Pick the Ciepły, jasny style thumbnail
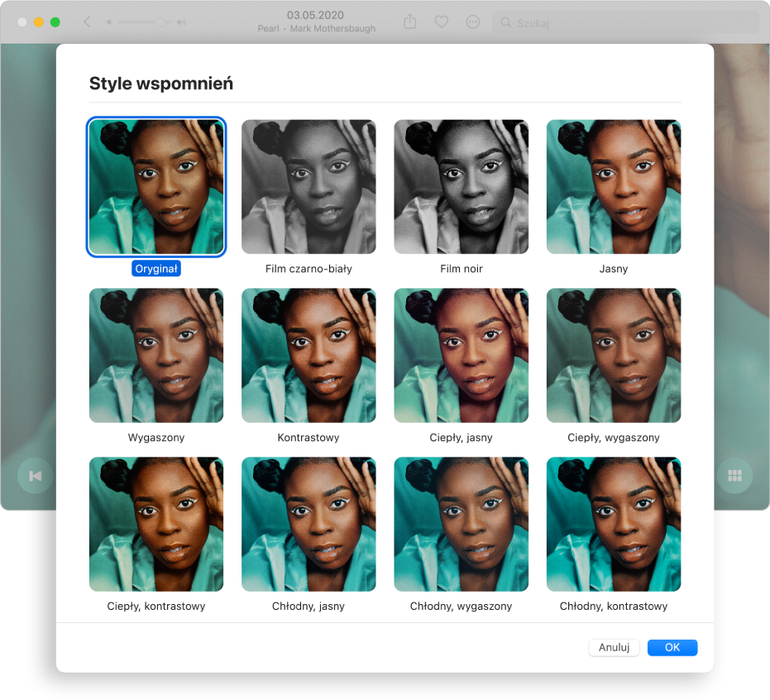This screenshot has width=770, height=700. pyautogui.click(x=461, y=356)
